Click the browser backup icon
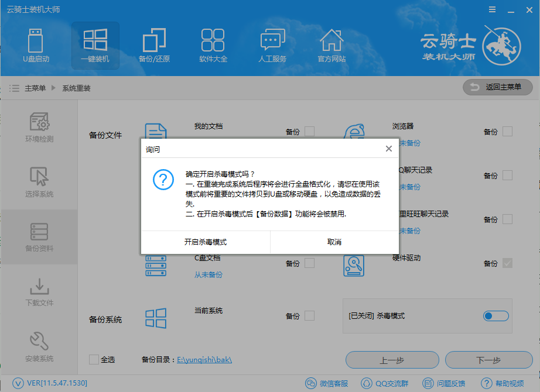The width and height of the screenshot is (540, 392). pos(354,131)
